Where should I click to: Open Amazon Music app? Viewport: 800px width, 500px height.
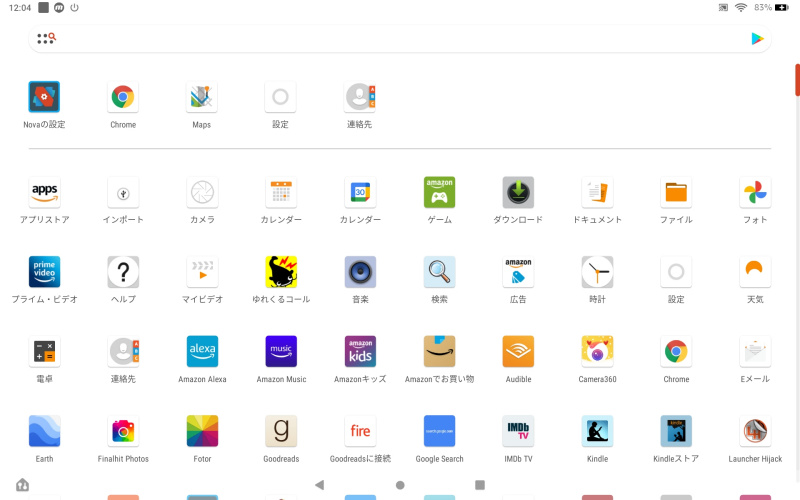click(x=281, y=352)
